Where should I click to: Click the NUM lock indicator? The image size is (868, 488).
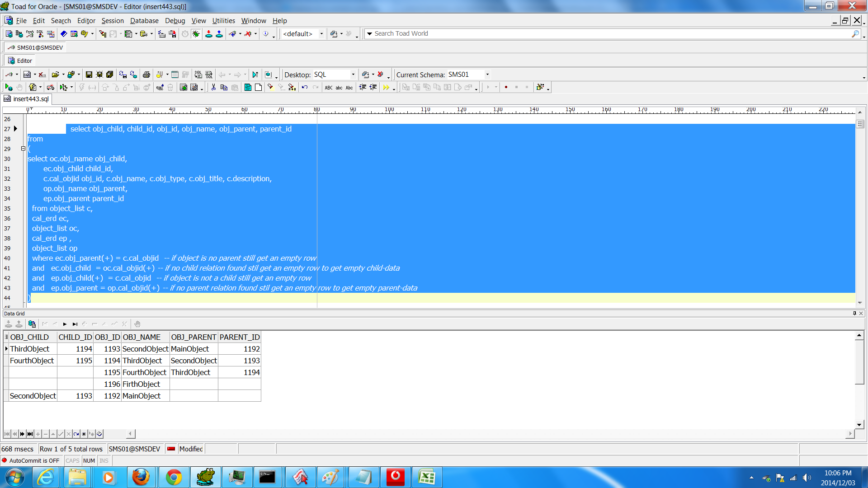[89, 460]
